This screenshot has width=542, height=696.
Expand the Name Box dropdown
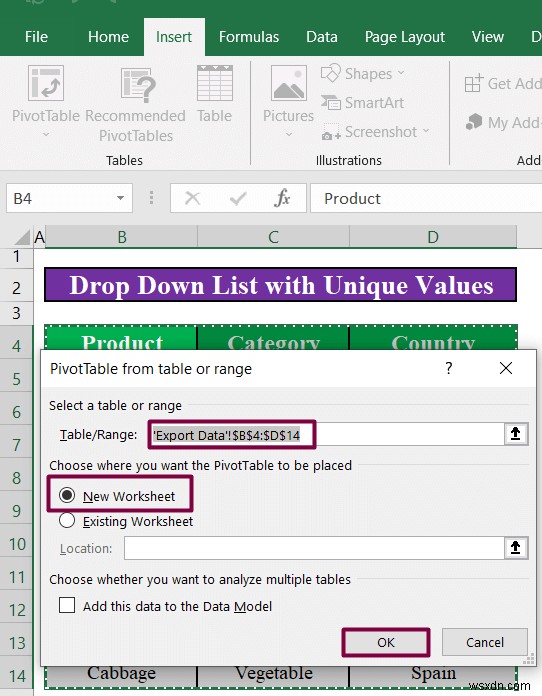[120, 198]
